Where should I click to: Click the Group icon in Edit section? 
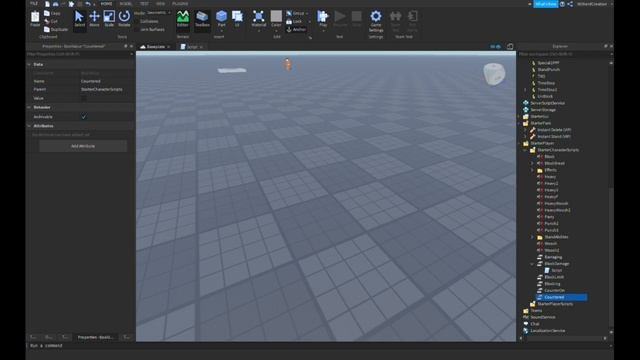tap(289, 13)
